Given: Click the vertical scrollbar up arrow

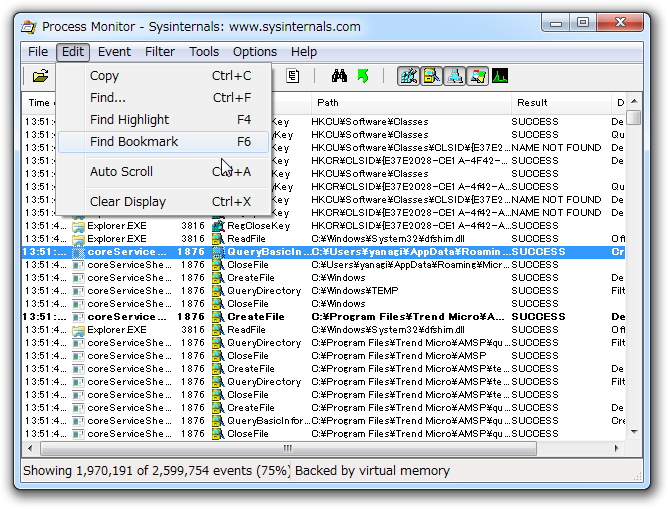Looking at the screenshot, I should click(634, 101).
